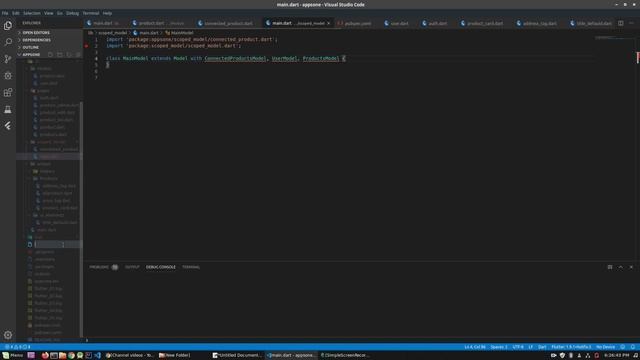This screenshot has width=640, height=360.
Task: Close the active main.dart scoped_model tab
Action: coord(329,23)
